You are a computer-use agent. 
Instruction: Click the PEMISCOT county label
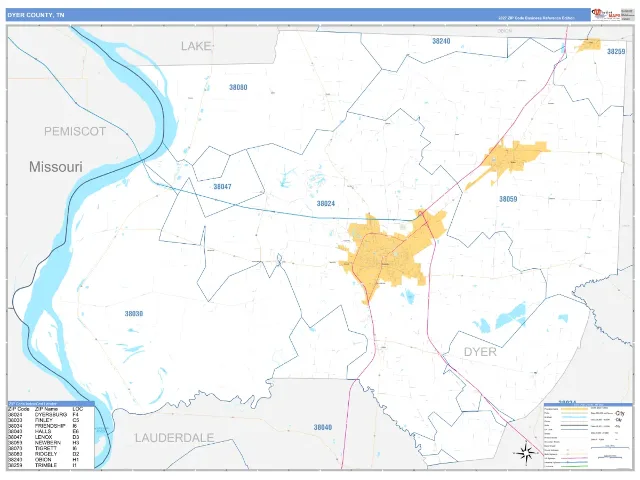(x=75, y=131)
